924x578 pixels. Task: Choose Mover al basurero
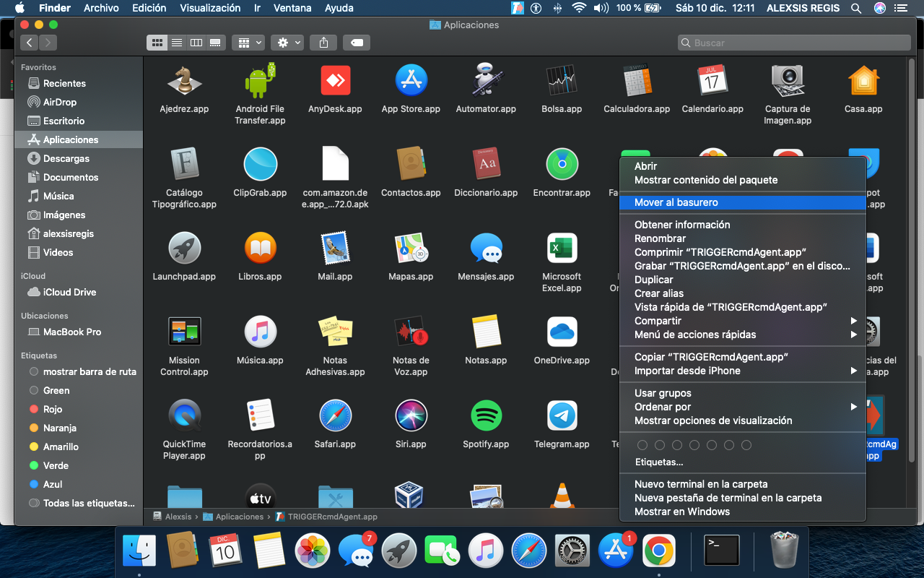[x=742, y=202]
